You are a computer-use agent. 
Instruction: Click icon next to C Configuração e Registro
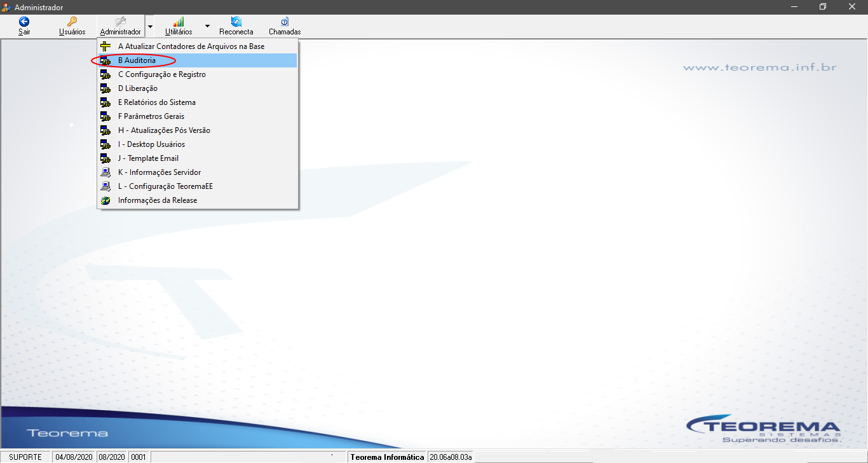tap(105, 74)
